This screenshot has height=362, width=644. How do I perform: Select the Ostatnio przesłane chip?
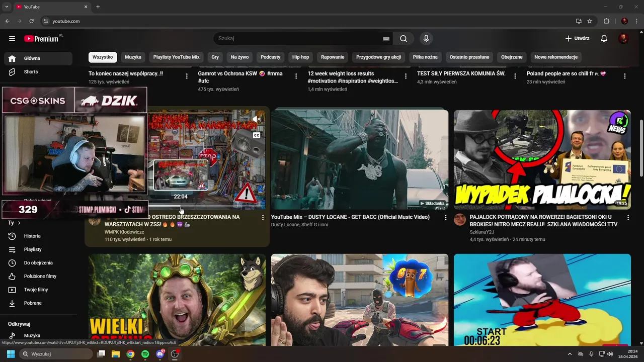click(x=469, y=57)
